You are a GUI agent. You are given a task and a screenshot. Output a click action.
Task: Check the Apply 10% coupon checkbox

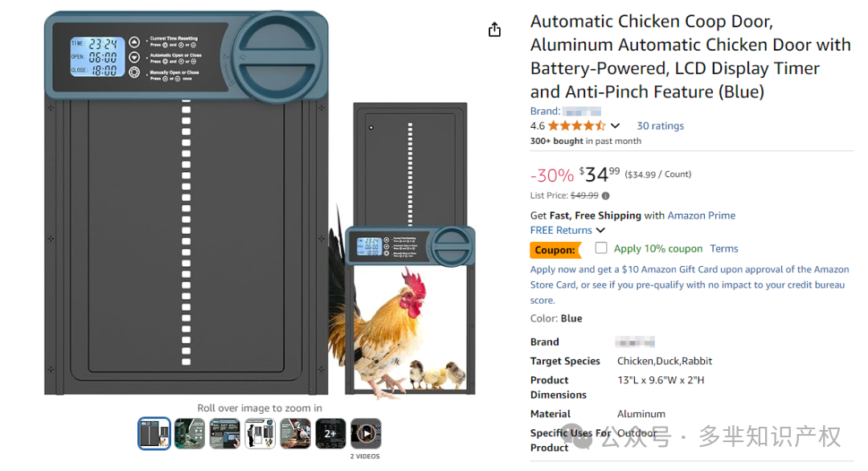click(601, 248)
